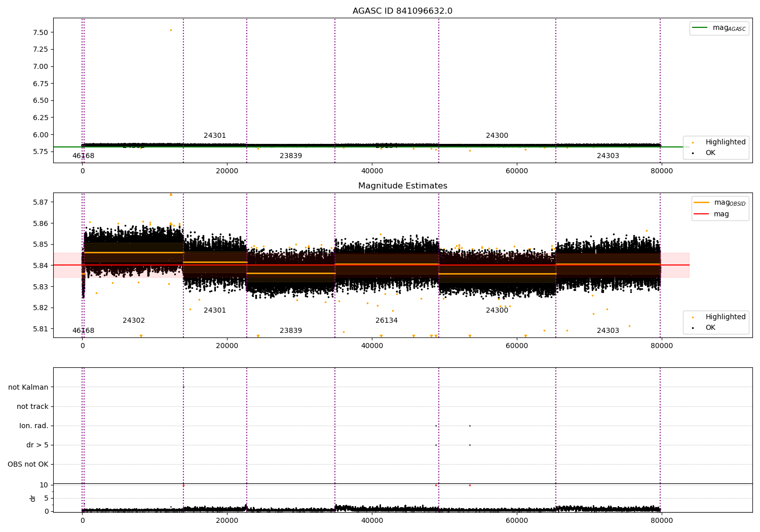This screenshot has height=532, width=760.
Task: Click green line sample beside mag AGASC legend
Action: (700, 28)
